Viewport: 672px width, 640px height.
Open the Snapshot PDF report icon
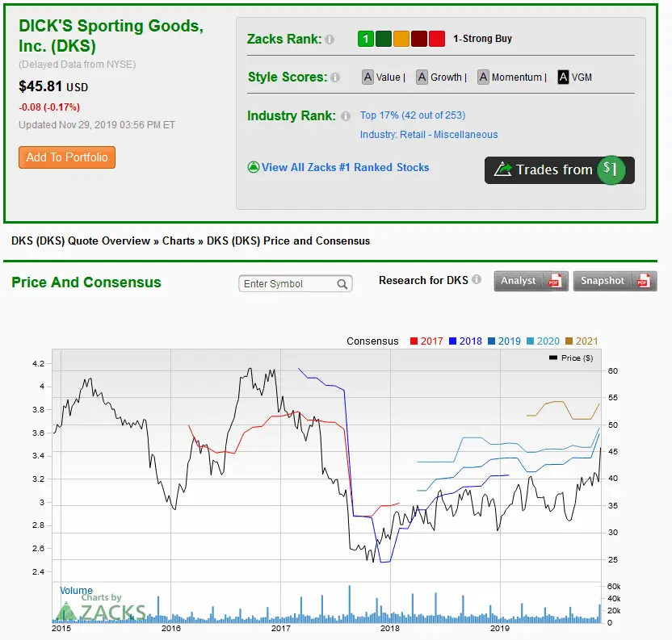pos(643,281)
